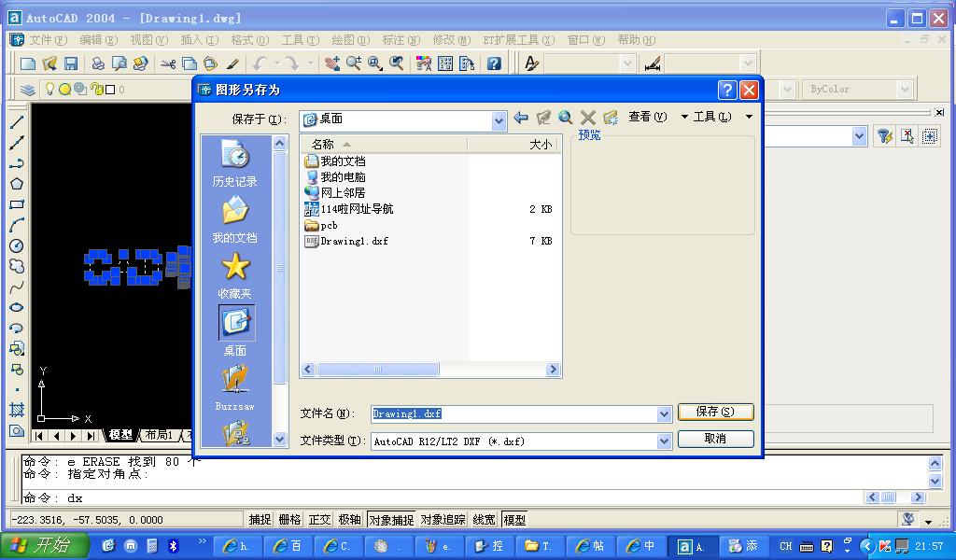Click the Open file toolbar icon
The width and height of the screenshot is (956, 560).
(49, 63)
